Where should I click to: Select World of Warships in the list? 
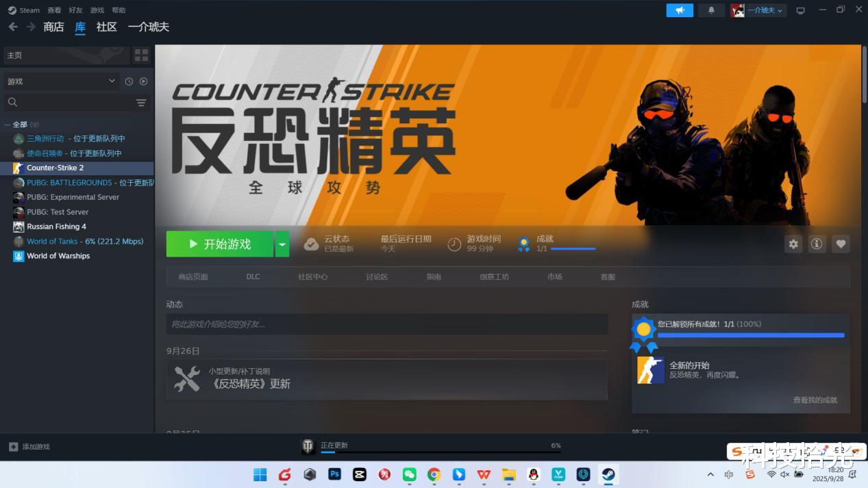click(x=58, y=256)
